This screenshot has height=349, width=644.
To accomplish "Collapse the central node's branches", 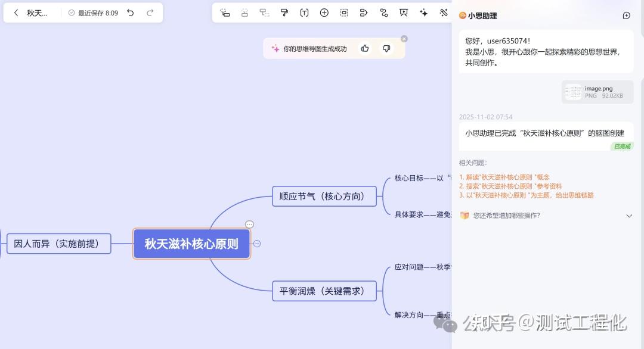I will 257,244.
